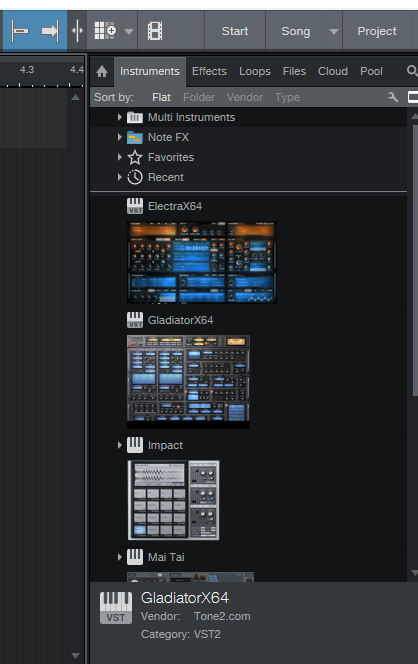
Task: Open the Files tab
Action: [294, 71]
